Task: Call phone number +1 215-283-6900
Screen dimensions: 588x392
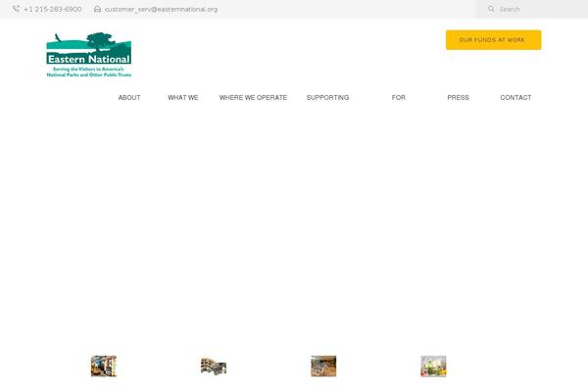Action: tap(53, 9)
